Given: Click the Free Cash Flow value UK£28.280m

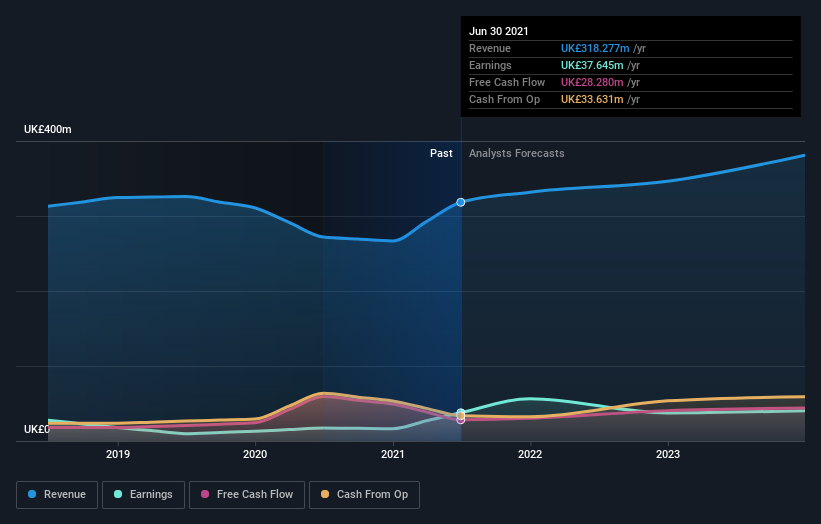Looking at the screenshot, I should coord(592,82).
